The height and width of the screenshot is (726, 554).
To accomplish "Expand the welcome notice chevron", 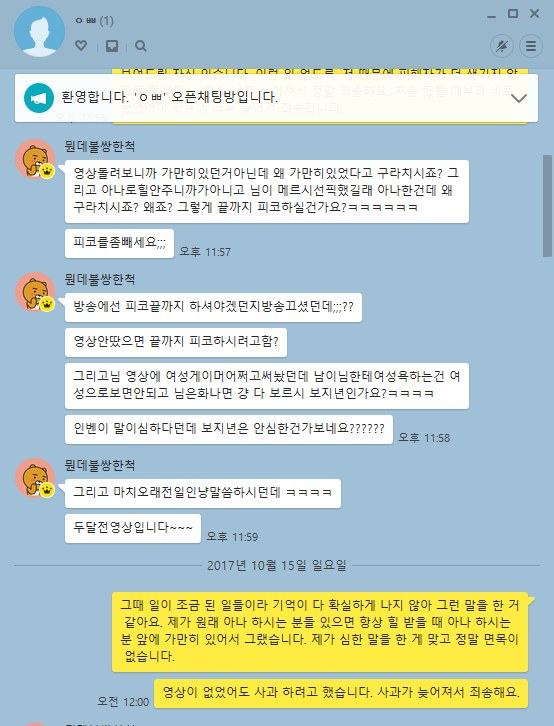I will point(519,99).
